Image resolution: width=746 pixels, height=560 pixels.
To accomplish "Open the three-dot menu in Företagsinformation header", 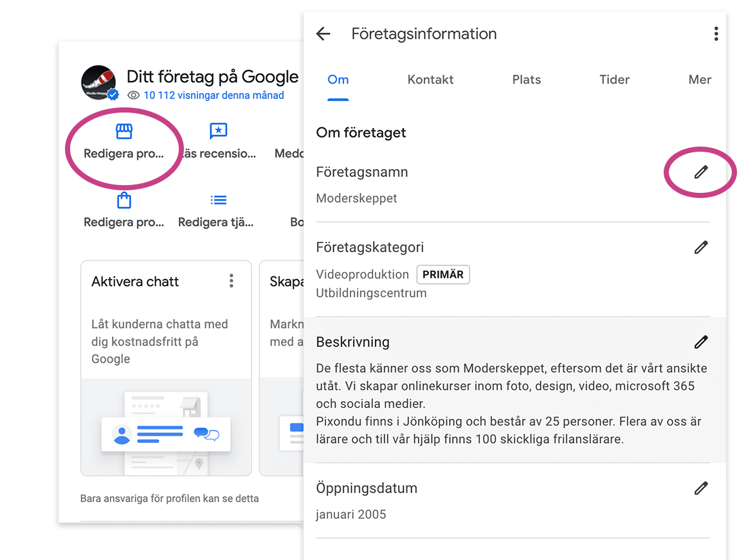I will tap(716, 34).
